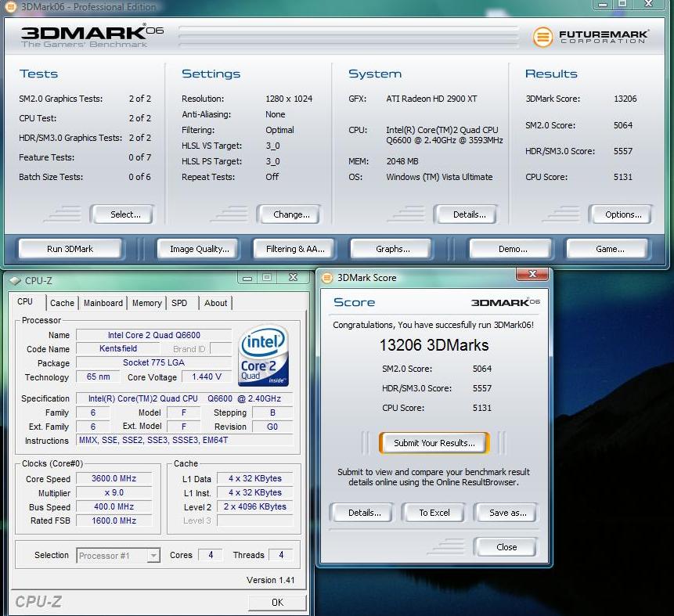Open the Graphs... button
This screenshot has width=674, height=616.
click(x=391, y=249)
